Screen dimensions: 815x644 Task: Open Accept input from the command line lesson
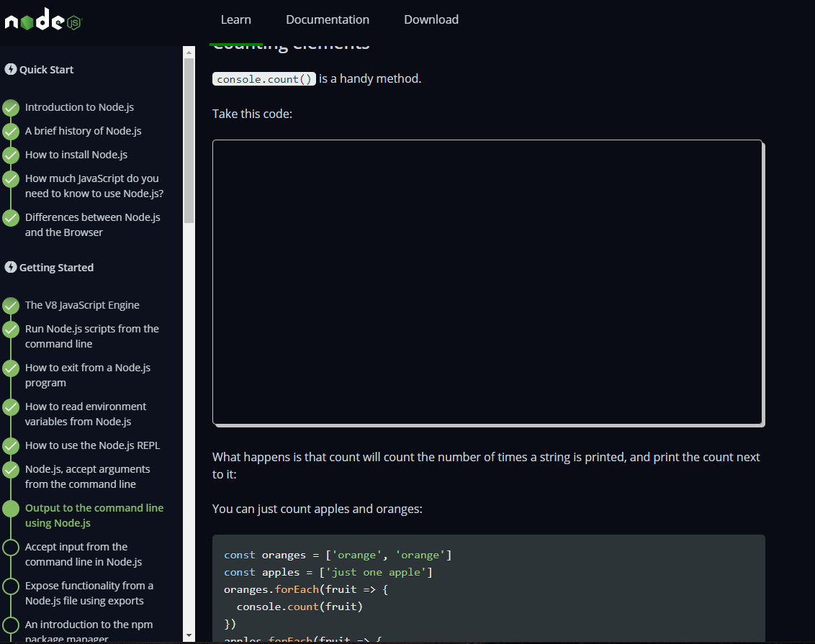click(x=84, y=554)
